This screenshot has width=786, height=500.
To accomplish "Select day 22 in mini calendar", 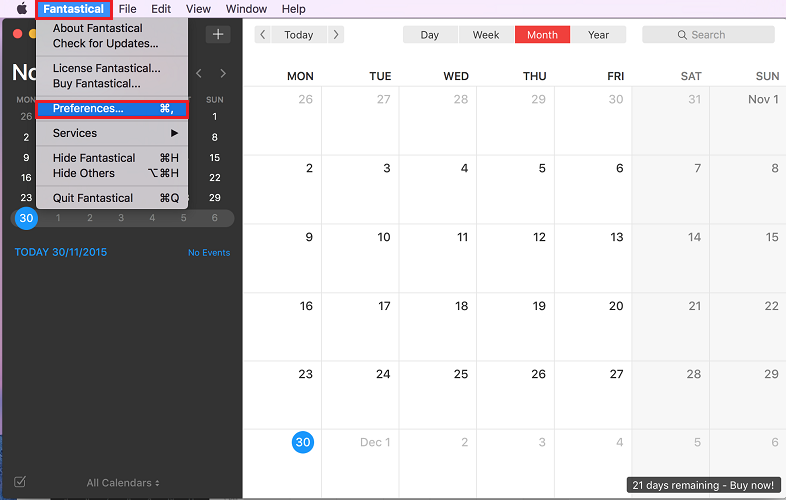I will [x=215, y=178].
